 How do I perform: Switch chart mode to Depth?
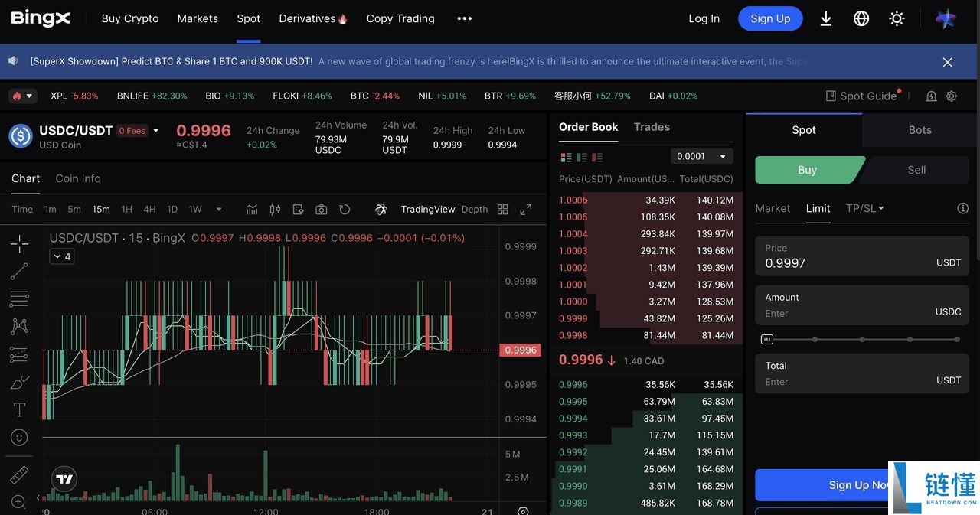pyautogui.click(x=475, y=210)
